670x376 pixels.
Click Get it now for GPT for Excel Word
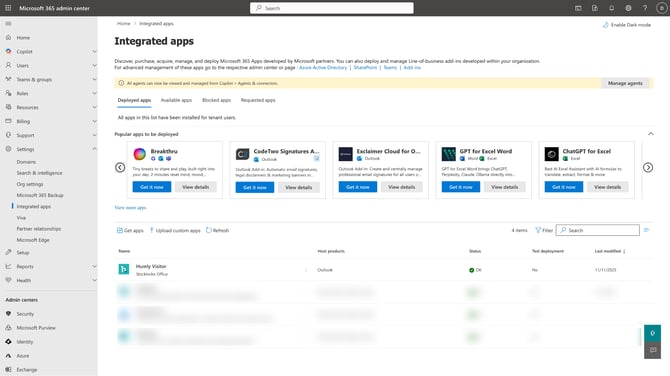coord(461,187)
